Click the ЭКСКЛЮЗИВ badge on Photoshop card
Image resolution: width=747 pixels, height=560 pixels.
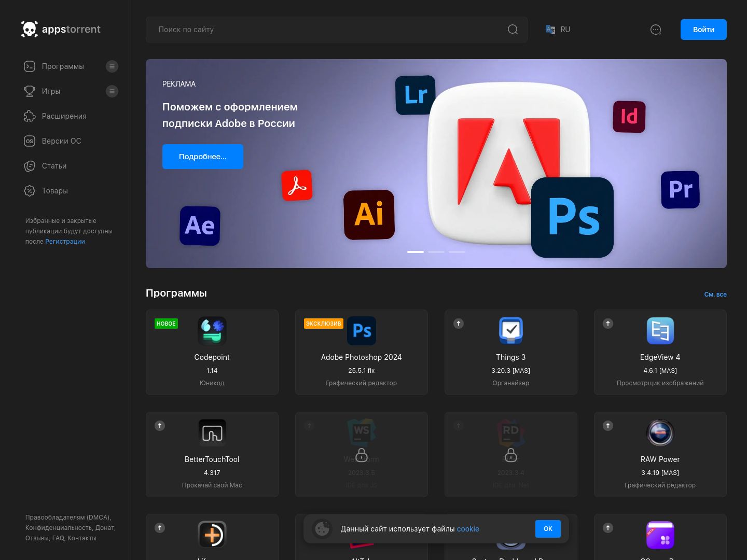(x=324, y=324)
